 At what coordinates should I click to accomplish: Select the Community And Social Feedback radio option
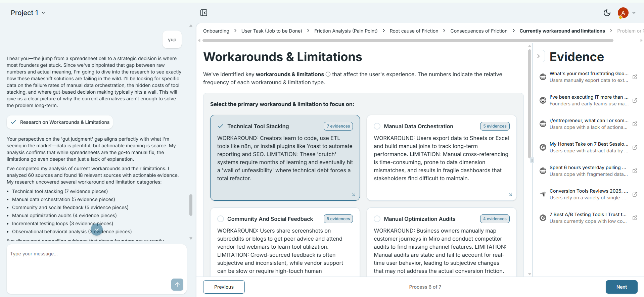(221, 219)
